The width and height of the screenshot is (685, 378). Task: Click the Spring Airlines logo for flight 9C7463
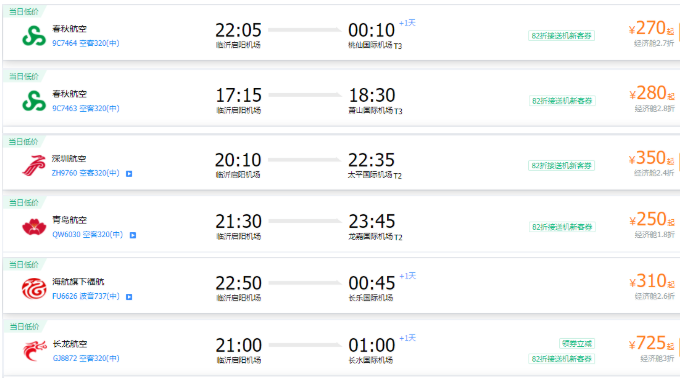(34, 101)
